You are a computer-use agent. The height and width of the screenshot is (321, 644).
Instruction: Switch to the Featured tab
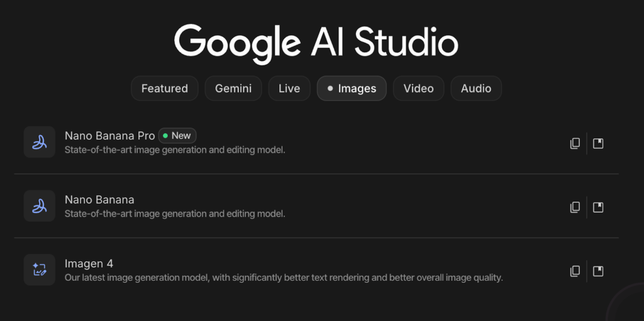click(x=164, y=89)
